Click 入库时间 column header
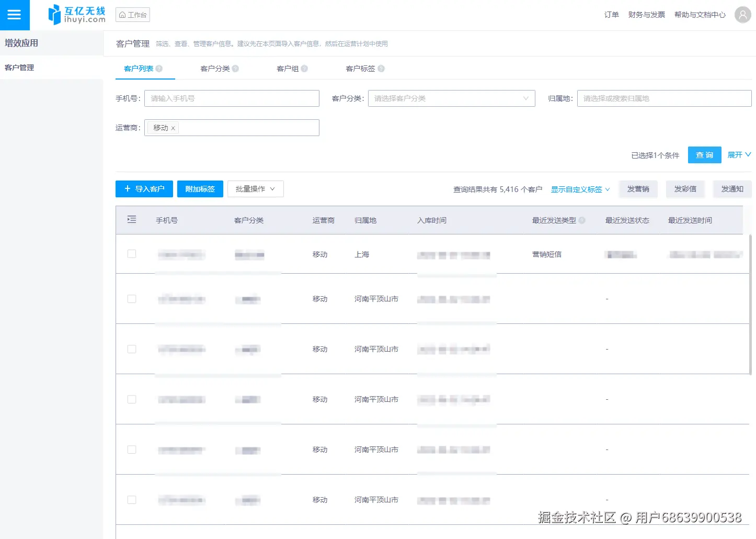 click(432, 220)
